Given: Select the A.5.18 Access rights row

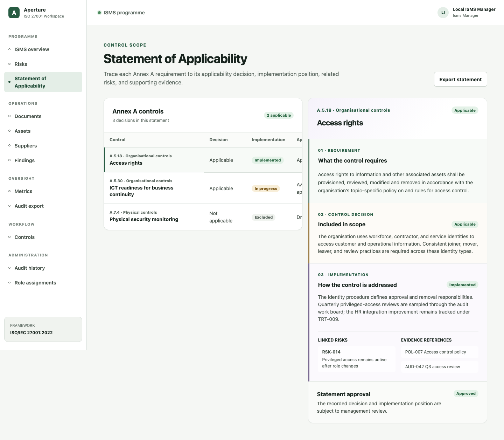Looking at the screenshot, I should pos(203,160).
